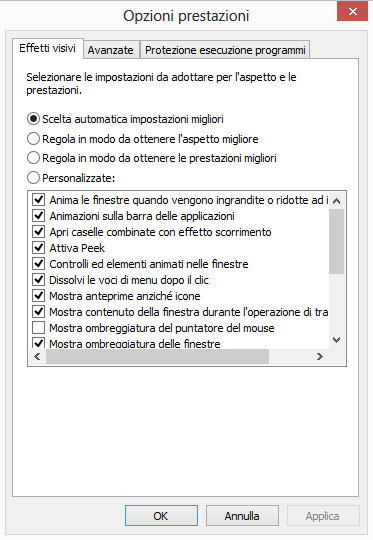Click the horizontal scrollbar thumb below list
373x540 pixels.
point(157,356)
